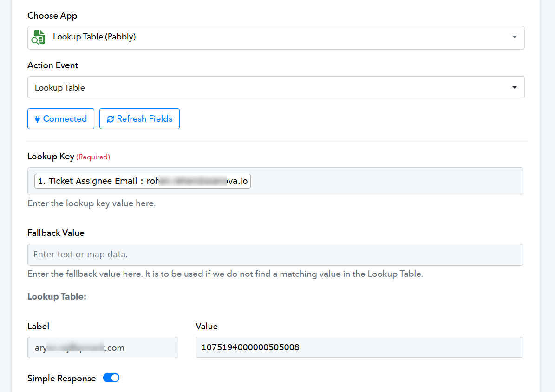Click the Simple Response label text

(x=61, y=379)
